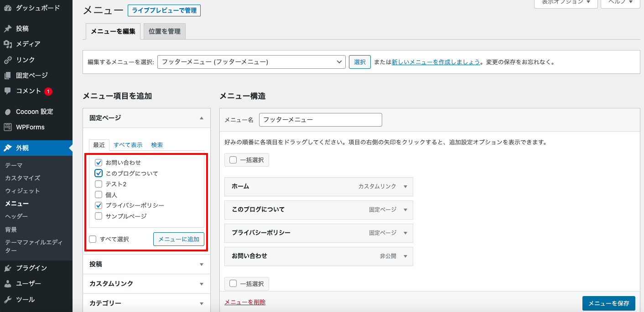The width and height of the screenshot is (644, 312).
Task: Click the メニュー名 text input field
Action: tap(320, 120)
